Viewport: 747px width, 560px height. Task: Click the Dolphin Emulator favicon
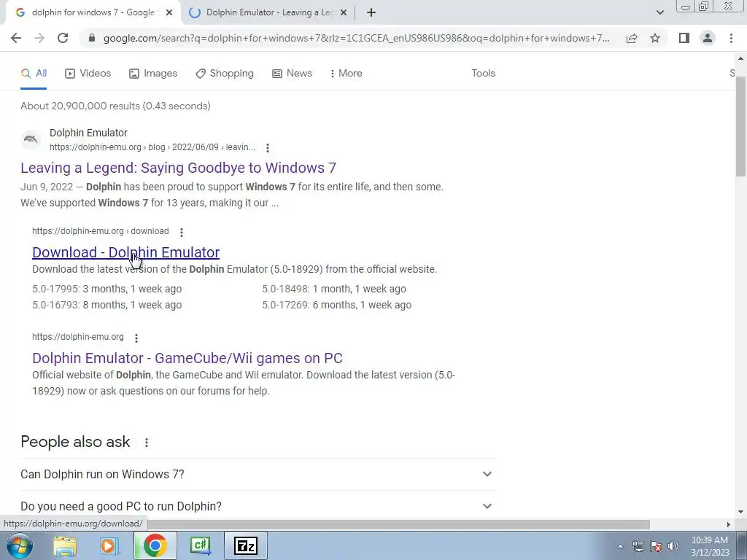coord(31,139)
